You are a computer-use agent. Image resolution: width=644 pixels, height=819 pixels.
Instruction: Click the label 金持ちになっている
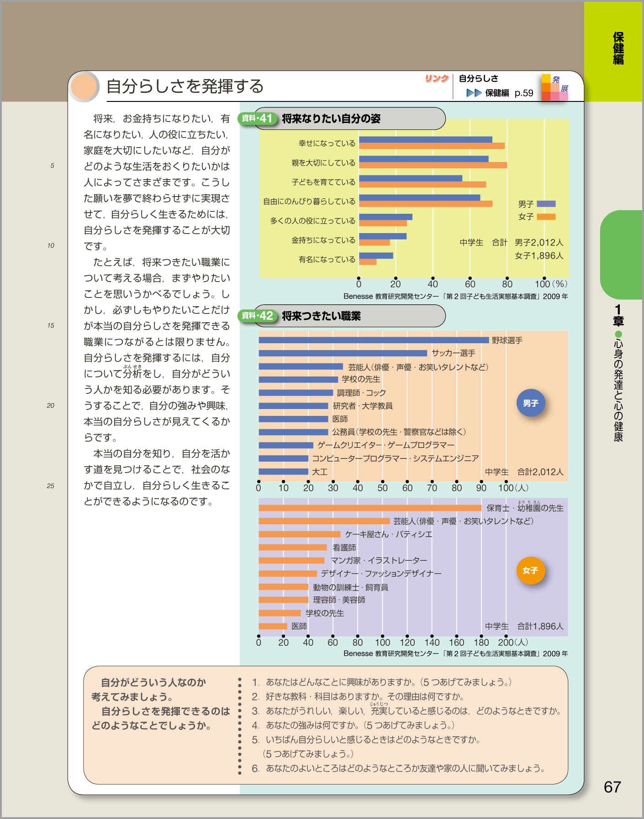323,240
